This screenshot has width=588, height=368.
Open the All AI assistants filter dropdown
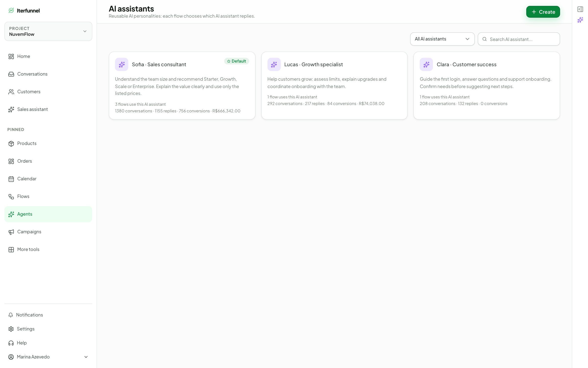coord(442,39)
